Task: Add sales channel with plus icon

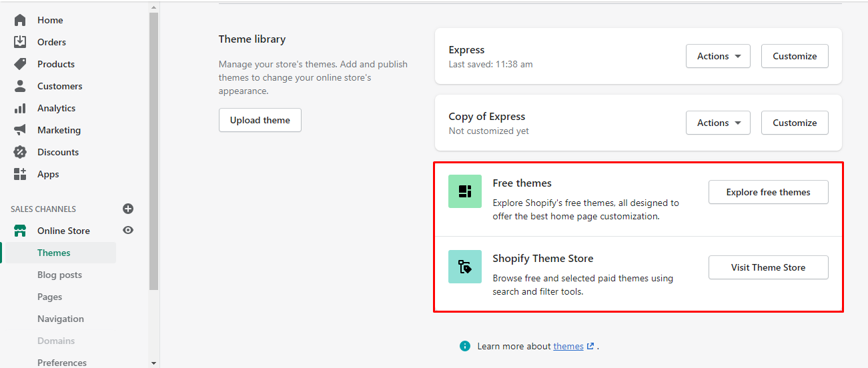Action: pos(128,209)
